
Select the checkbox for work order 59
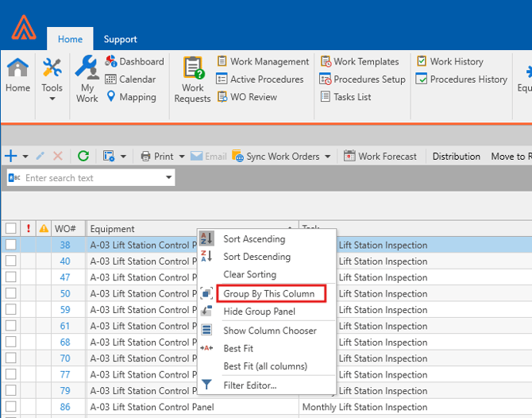[10, 310]
